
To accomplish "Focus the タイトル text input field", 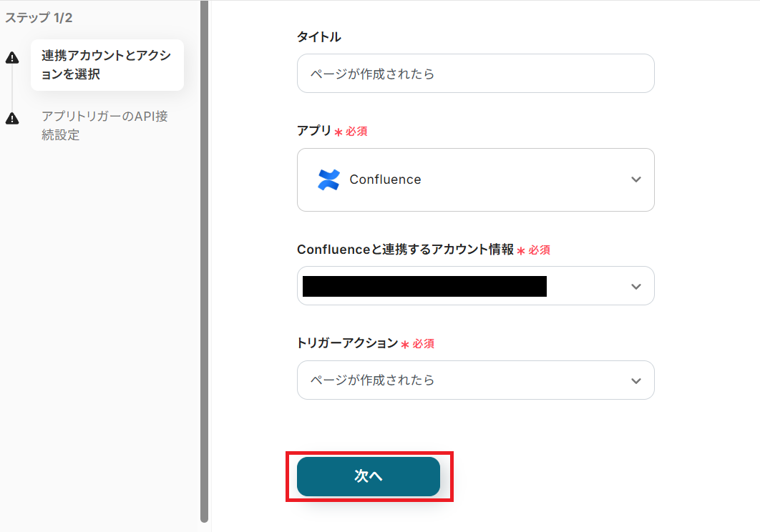I will click(x=475, y=74).
